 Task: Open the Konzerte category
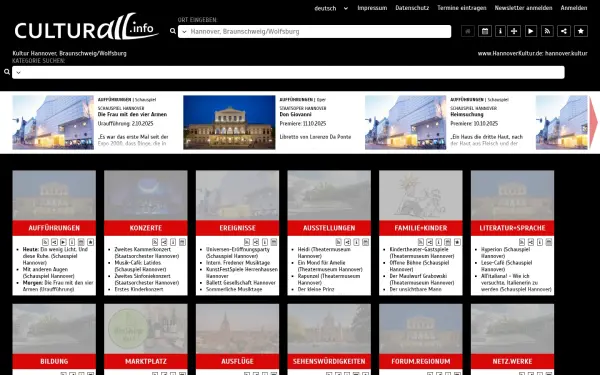[x=146, y=228]
